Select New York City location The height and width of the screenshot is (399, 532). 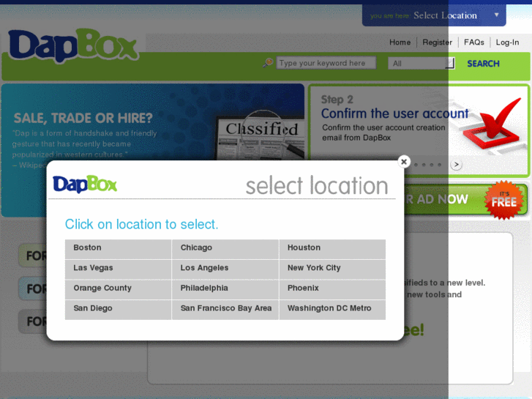(332, 269)
